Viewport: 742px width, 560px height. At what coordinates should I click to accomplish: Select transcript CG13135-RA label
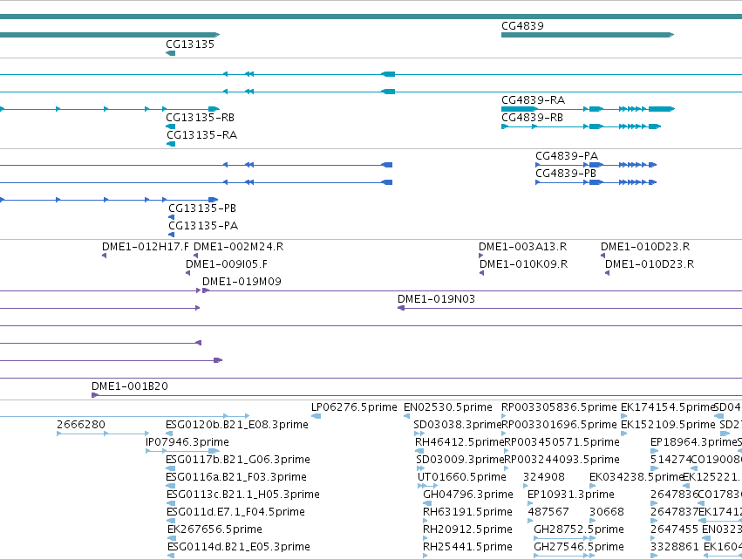(201, 135)
